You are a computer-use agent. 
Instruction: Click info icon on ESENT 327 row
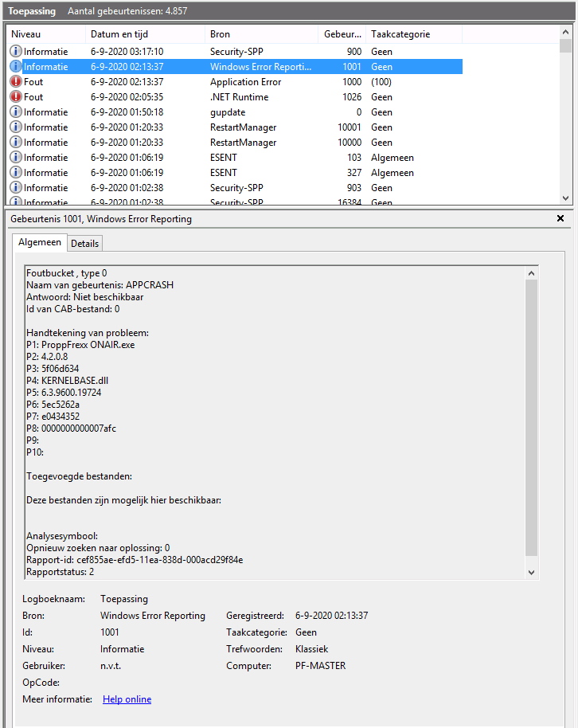tap(16, 173)
